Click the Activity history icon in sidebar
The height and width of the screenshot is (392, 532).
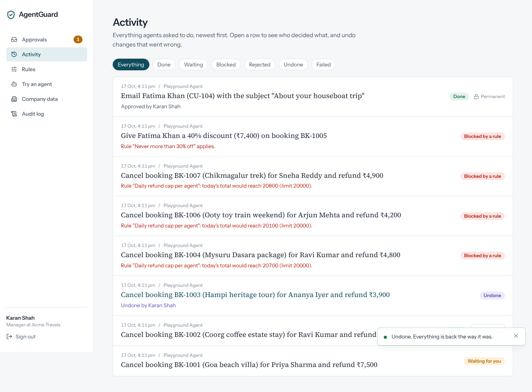14,54
